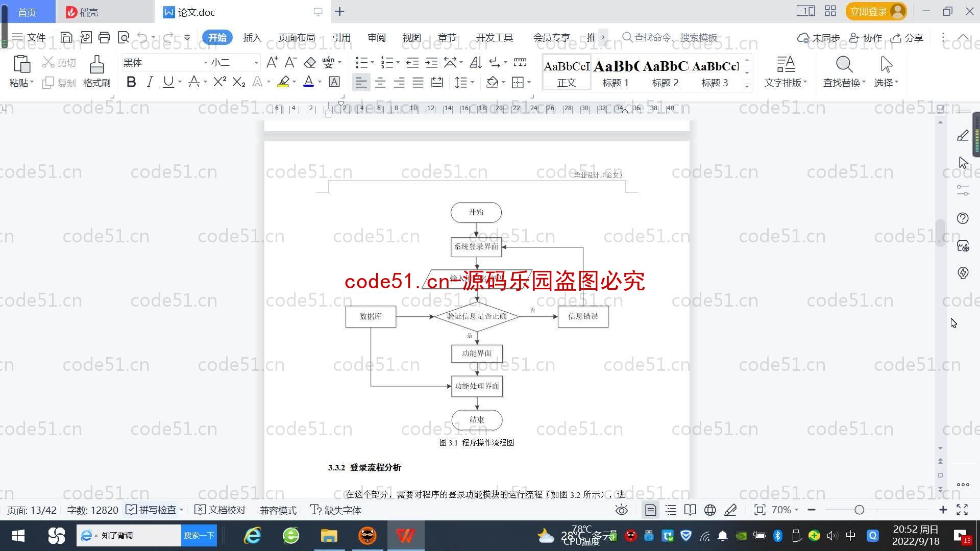This screenshot has height=551, width=980.
Task: Click the 立即登录 button
Action: tap(876, 11)
